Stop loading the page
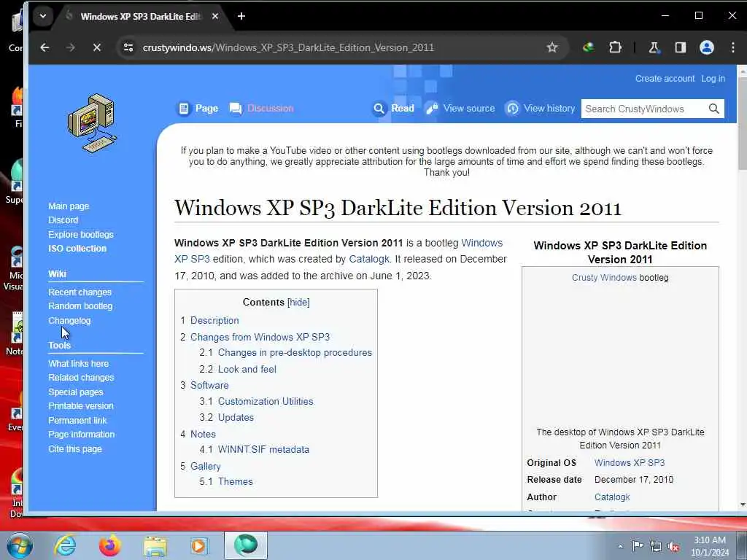 [97, 47]
